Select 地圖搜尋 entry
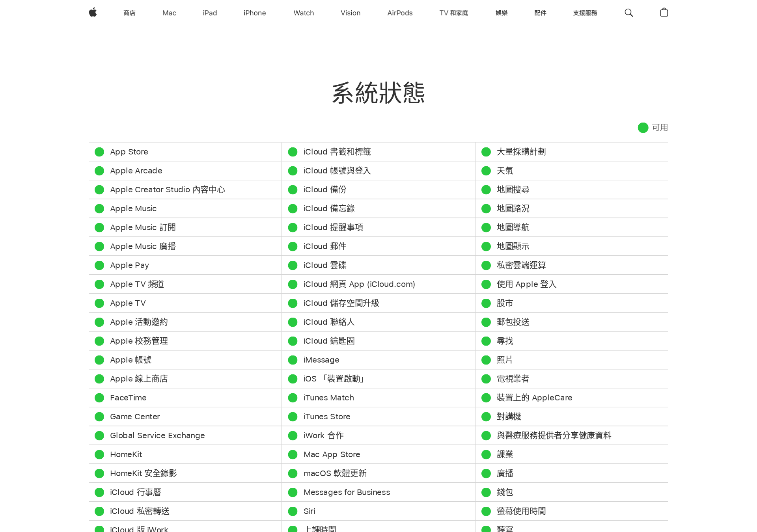The width and height of the screenshot is (757, 532). 513,190
